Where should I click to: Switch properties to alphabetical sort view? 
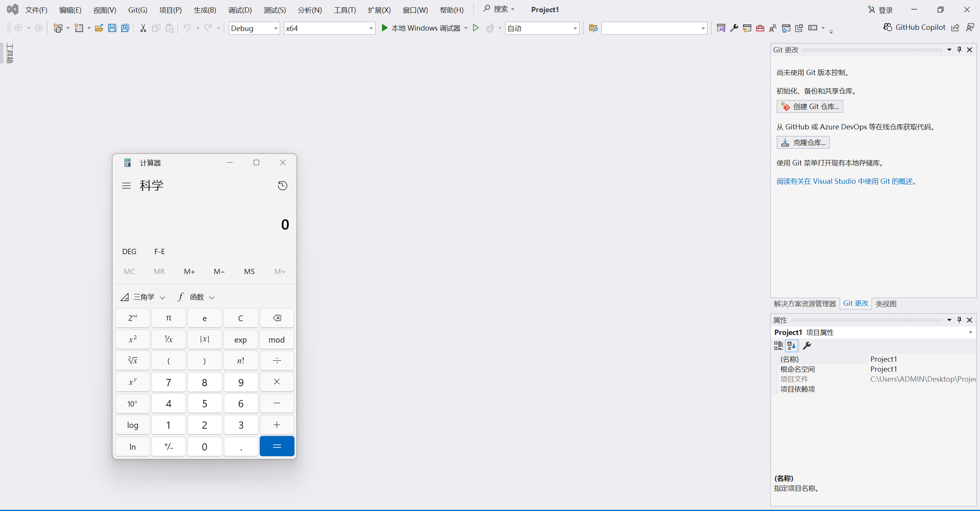[x=791, y=346]
